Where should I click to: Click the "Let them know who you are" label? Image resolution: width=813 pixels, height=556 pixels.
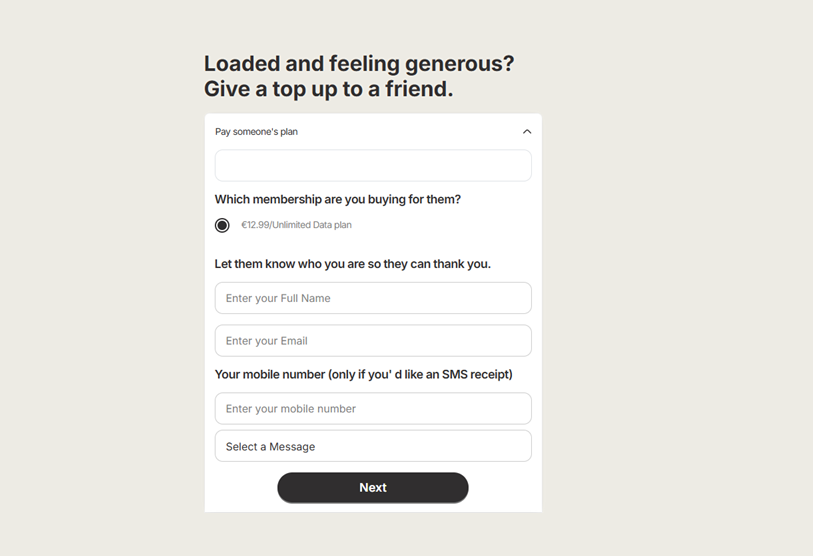pos(353,264)
